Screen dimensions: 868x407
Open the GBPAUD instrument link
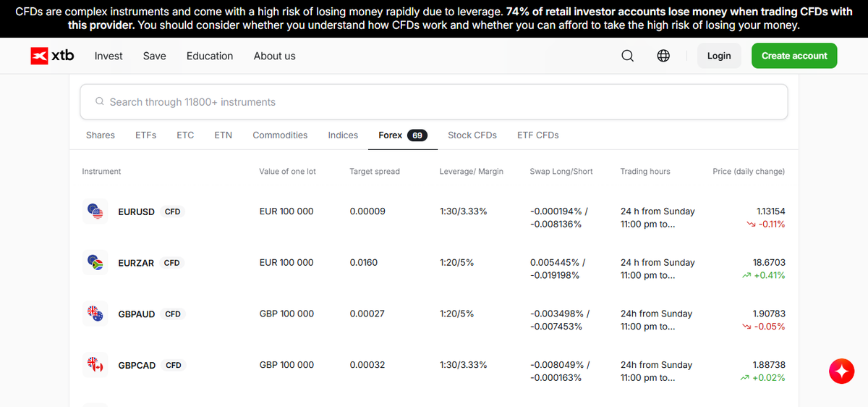pyautogui.click(x=137, y=314)
